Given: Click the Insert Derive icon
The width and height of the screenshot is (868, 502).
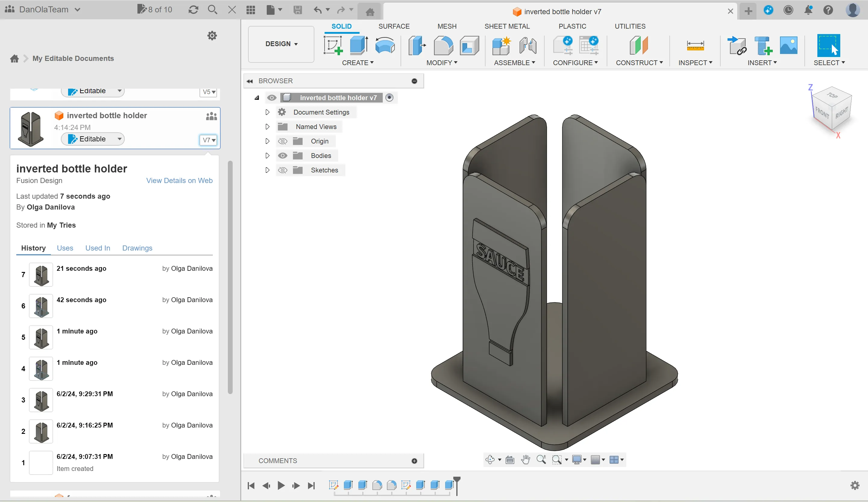Looking at the screenshot, I should pos(737,46).
